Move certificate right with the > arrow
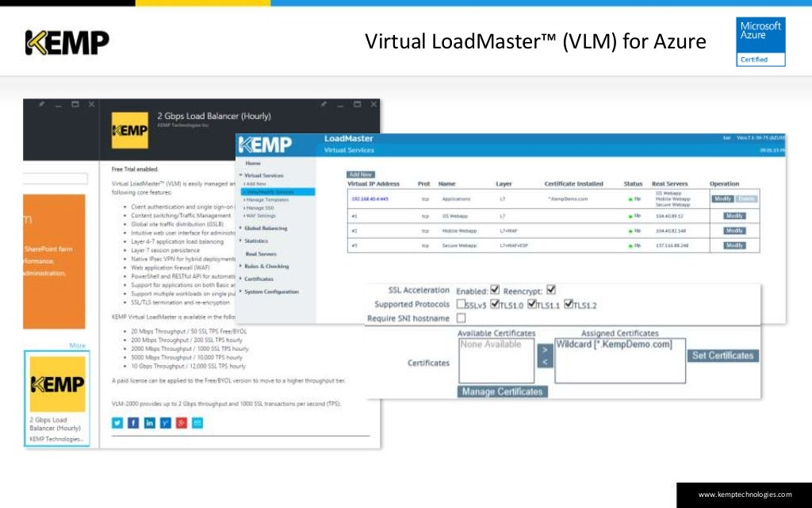Viewport: 812px width, 508px height. [544, 350]
